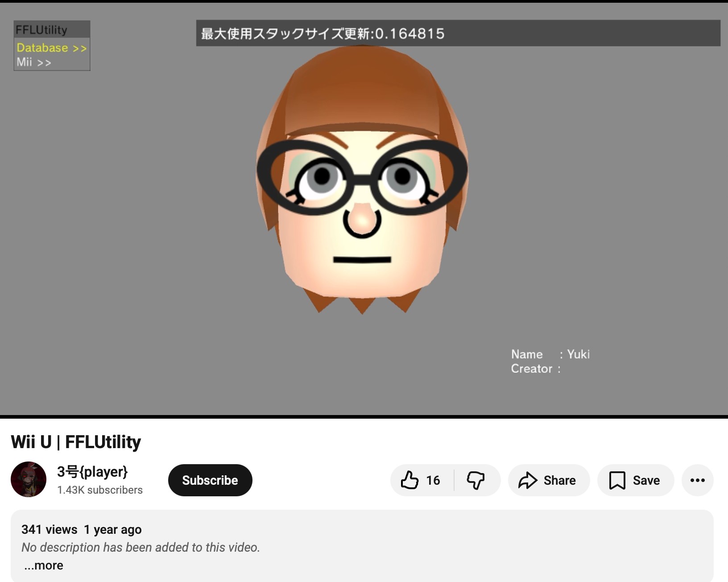Click the Name: Yuki label
This screenshot has height=582, width=728.
pos(550,354)
